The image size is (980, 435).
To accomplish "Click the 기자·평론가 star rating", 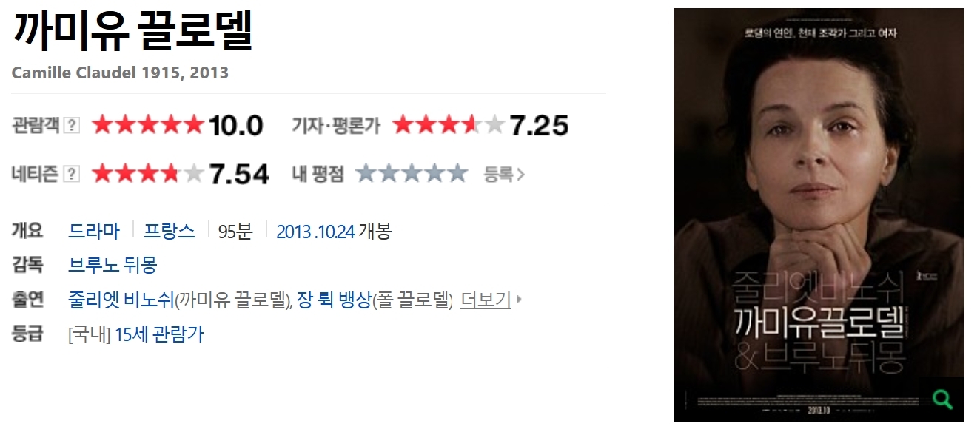I will coord(449,125).
